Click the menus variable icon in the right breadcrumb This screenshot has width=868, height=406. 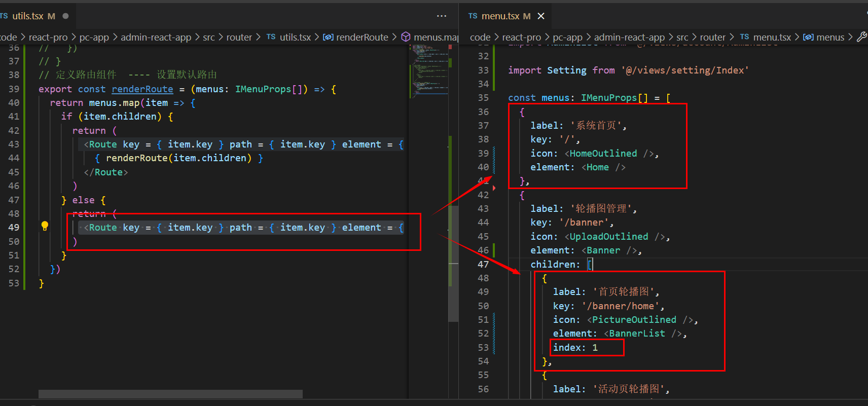[808, 37]
